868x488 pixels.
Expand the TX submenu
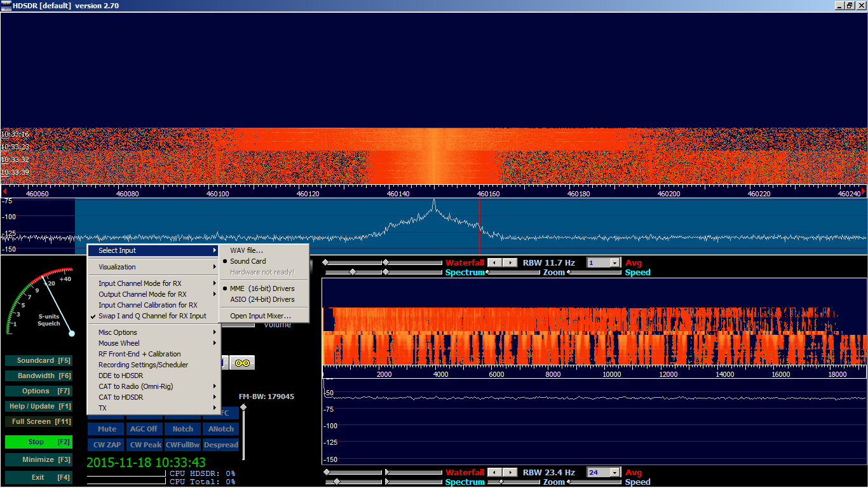[x=153, y=408]
